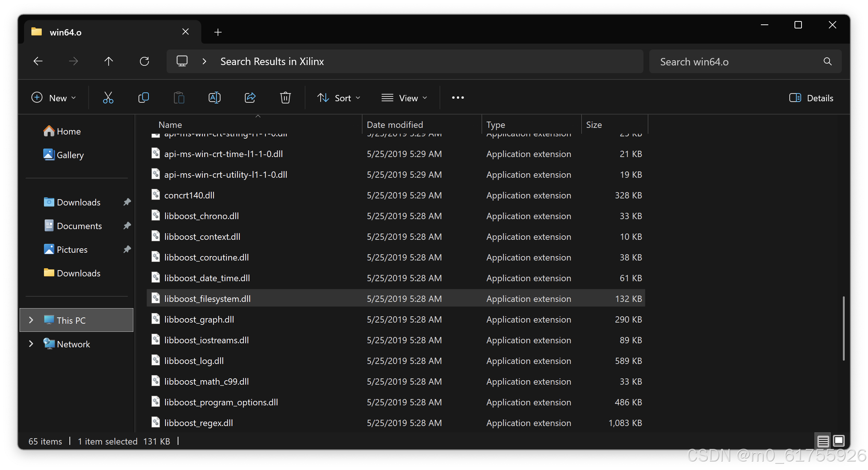Open the New item menu

54,98
